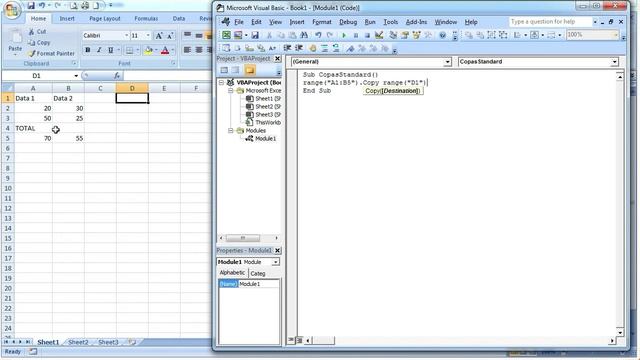640x360 pixels.
Task: Open the 100% zoom dropdown in VBA toolbar
Action: [616, 35]
